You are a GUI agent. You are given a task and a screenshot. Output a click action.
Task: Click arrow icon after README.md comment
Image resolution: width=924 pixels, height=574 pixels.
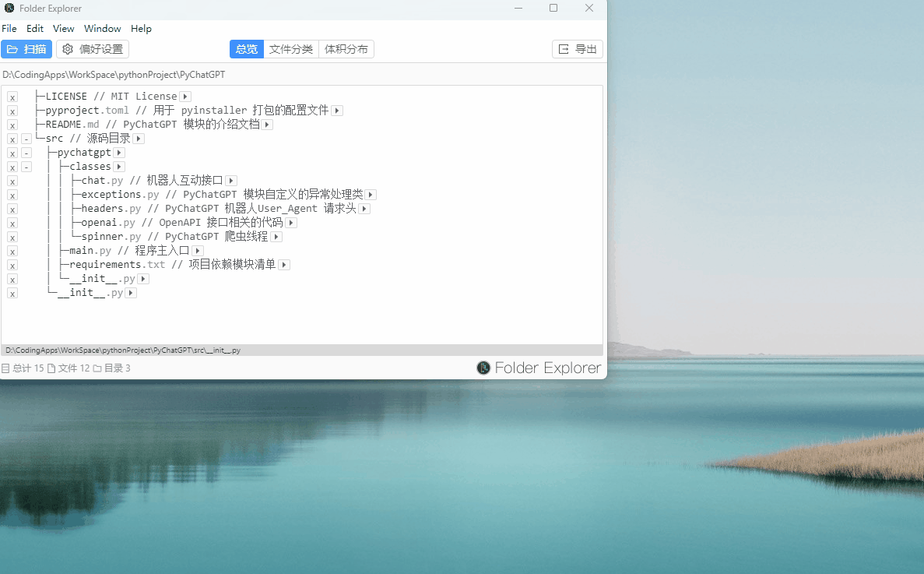point(267,125)
